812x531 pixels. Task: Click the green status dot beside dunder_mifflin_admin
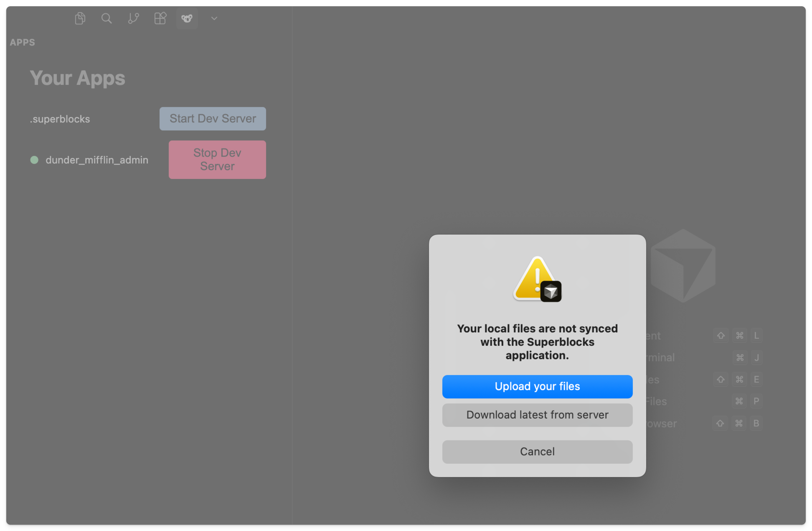[x=34, y=160]
